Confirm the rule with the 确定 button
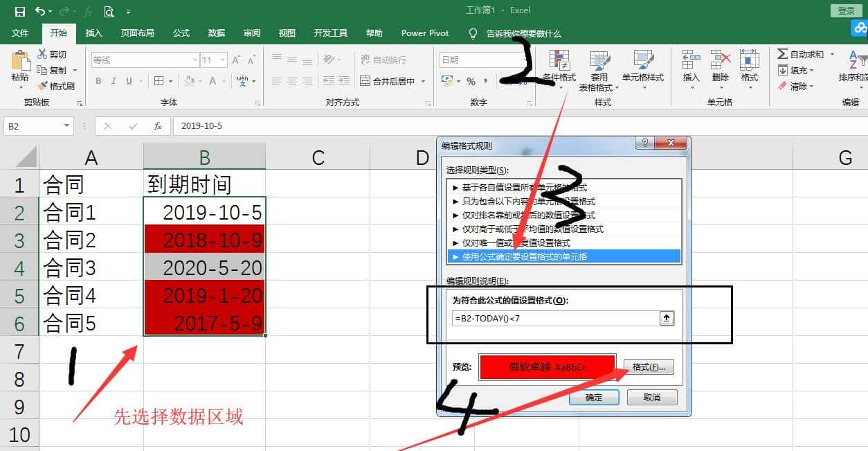 (x=594, y=397)
